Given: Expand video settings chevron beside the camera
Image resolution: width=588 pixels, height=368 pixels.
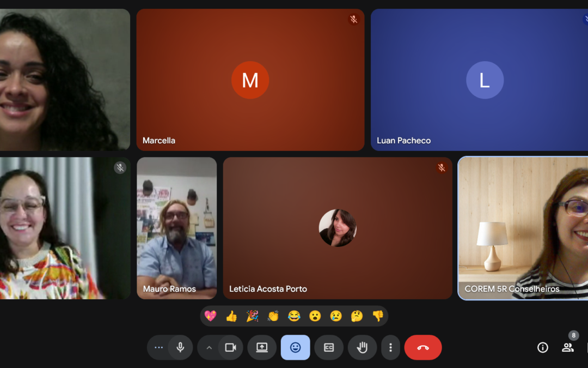Looking at the screenshot, I should (x=209, y=348).
